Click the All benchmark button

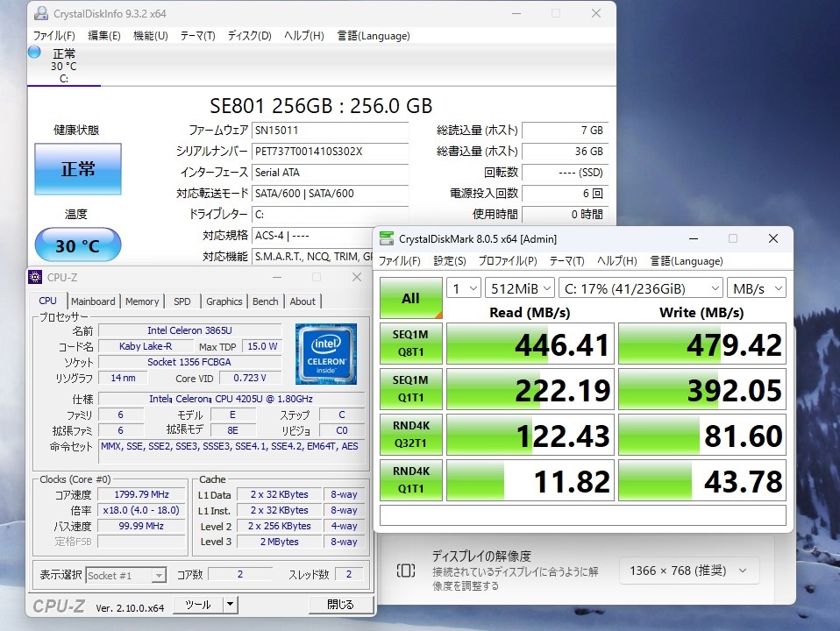coord(411,298)
